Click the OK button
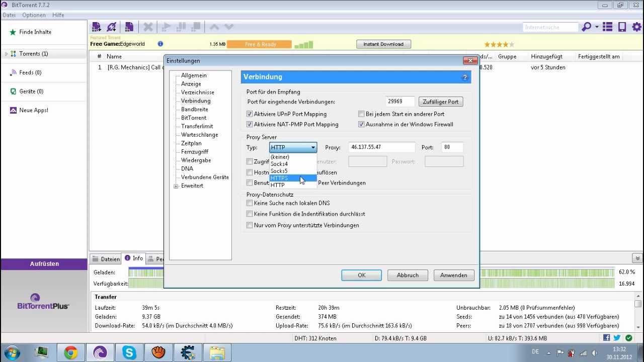This screenshot has height=362, width=644. [x=361, y=275]
